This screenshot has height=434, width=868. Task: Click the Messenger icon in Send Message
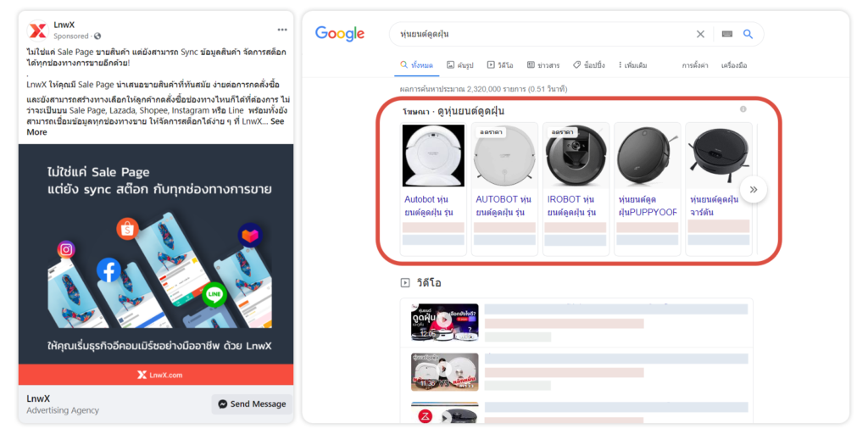click(222, 404)
